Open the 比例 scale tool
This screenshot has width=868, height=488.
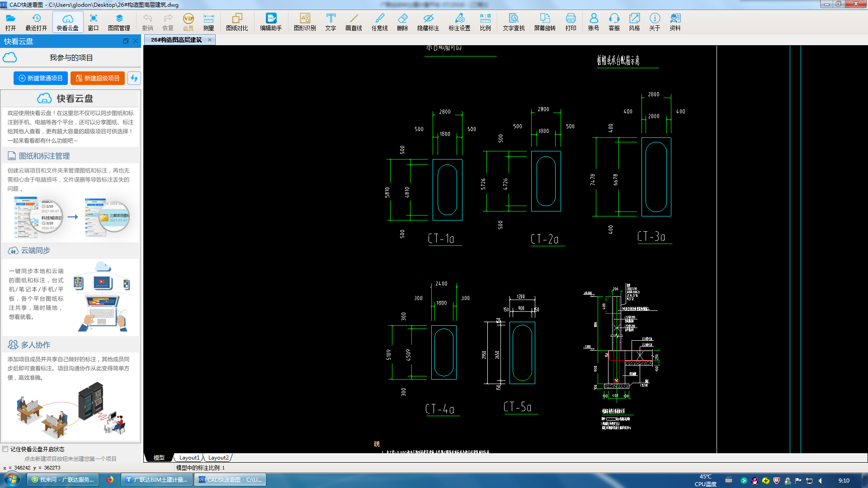pyautogui.click(x=485, y=22)
